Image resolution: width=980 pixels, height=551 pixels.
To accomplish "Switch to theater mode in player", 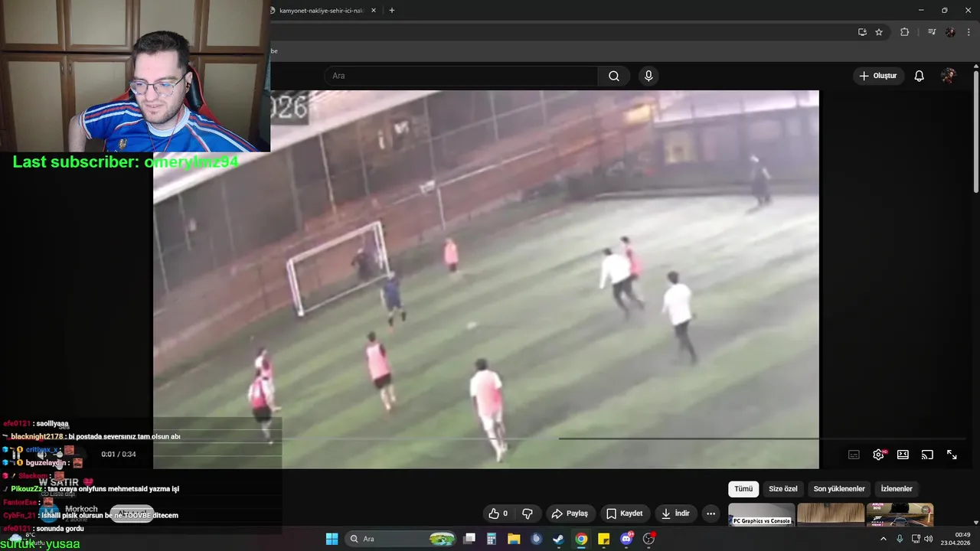I will 903,455.
